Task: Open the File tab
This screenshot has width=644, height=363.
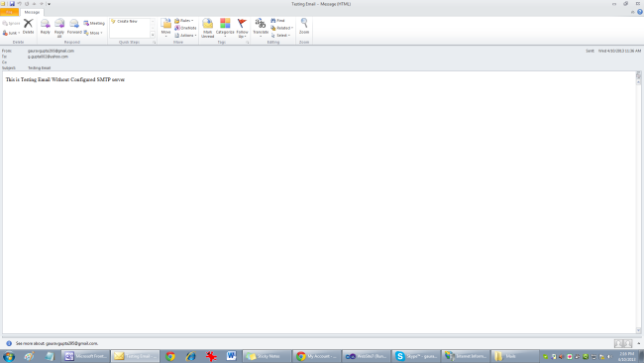Action: (9, 12)
